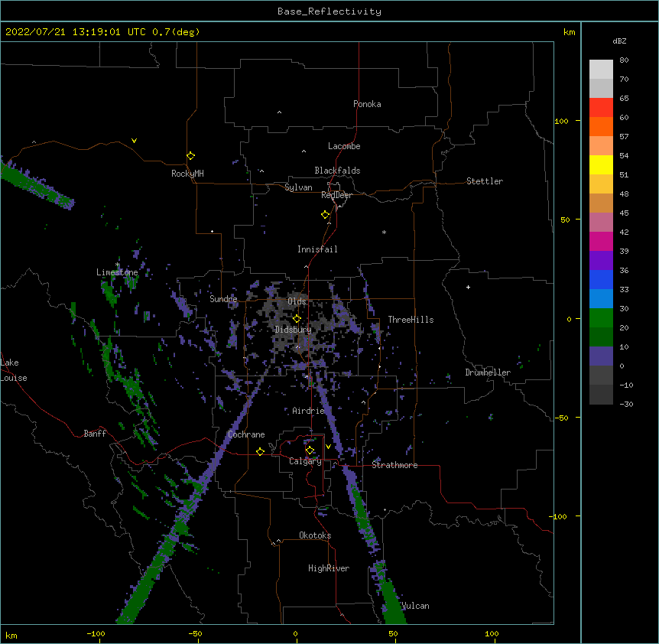
Task: Click the caret marker west of Ponoka
Action: pos(279,112)
